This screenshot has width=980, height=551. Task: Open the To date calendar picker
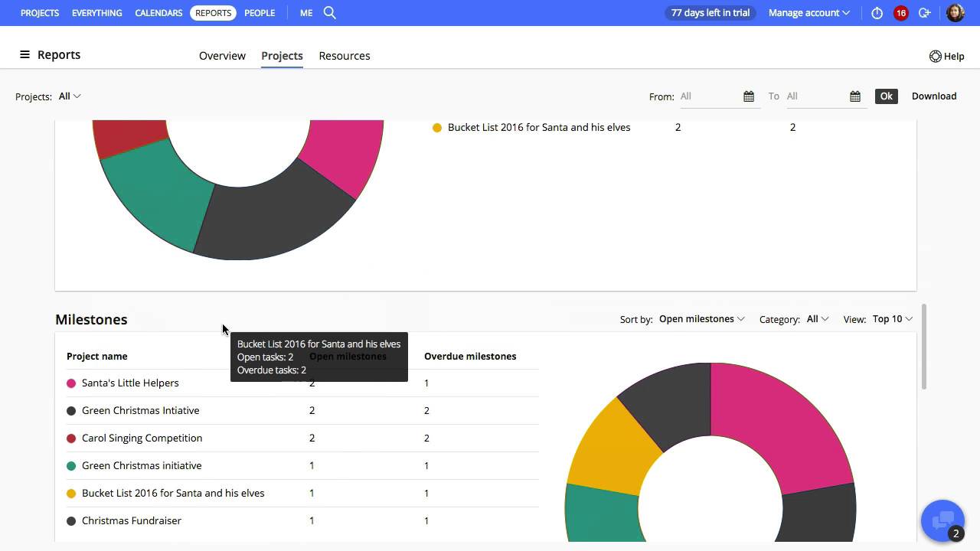855,96
